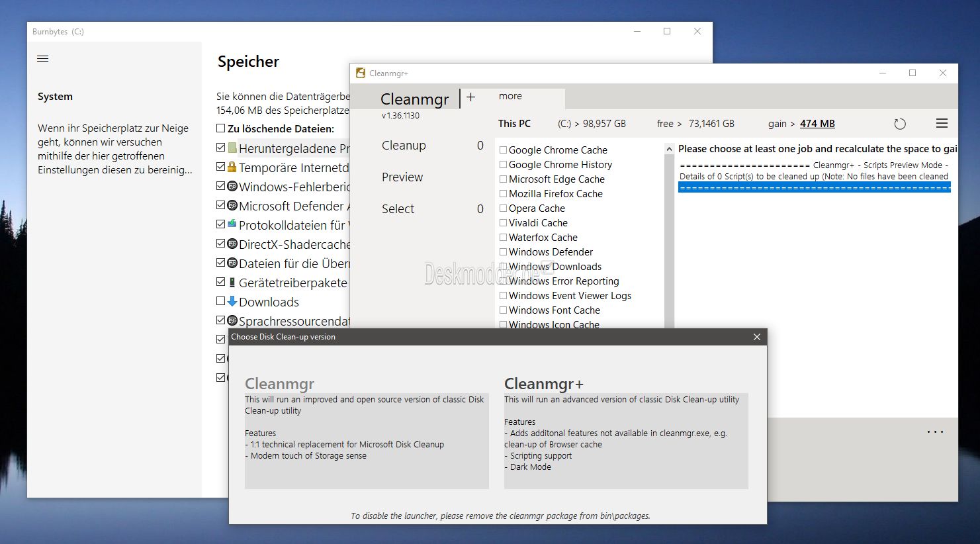Click 'System' heading in Burnbytes sidebar

(55, 97)
